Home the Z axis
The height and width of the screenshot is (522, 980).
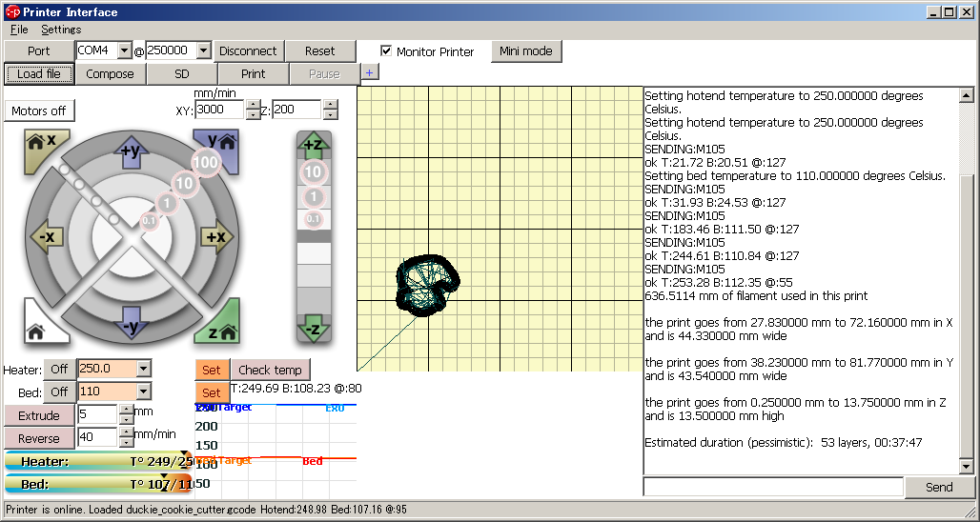(x=220, y=324)
